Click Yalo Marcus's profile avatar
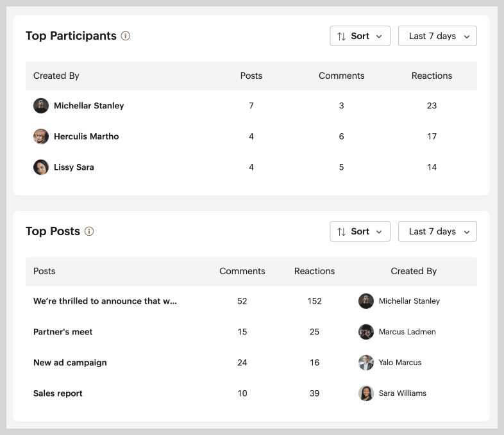Viewport: 504px width, 435px height. (x=366, y=363)
